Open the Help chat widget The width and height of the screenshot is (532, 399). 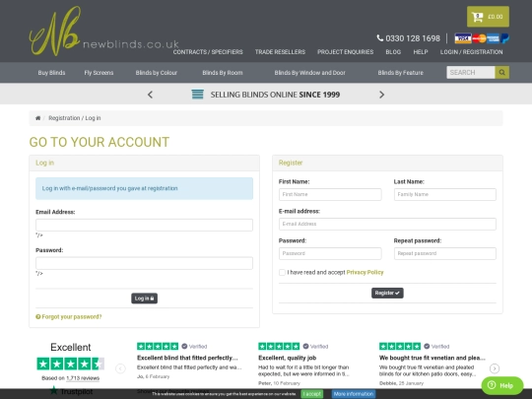[x=502, y=385]
